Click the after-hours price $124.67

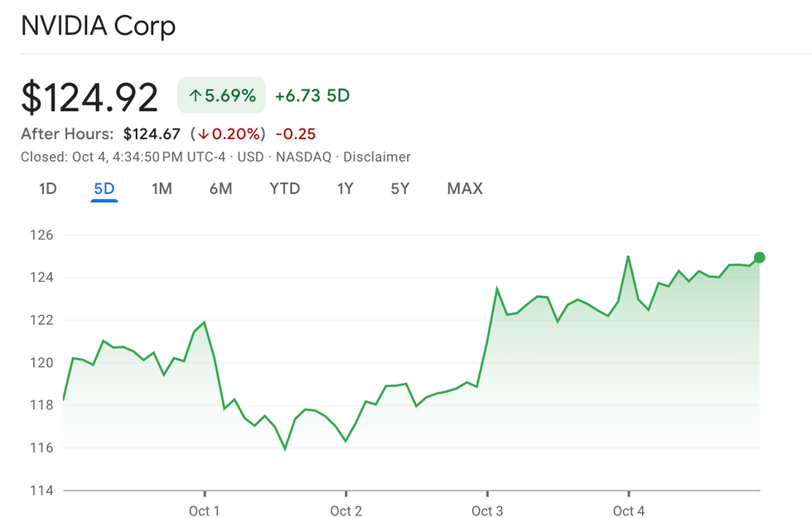153,134
